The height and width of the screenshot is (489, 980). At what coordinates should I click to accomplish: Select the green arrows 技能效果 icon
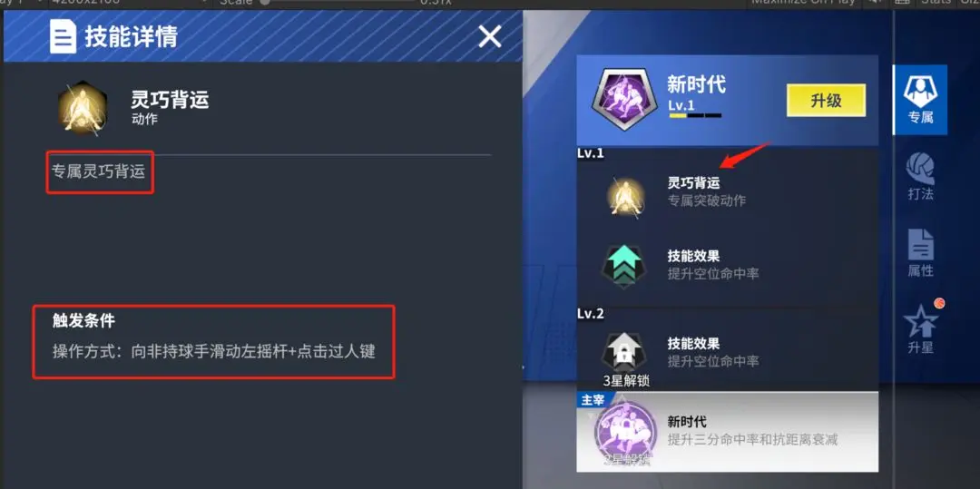point(622,266)
